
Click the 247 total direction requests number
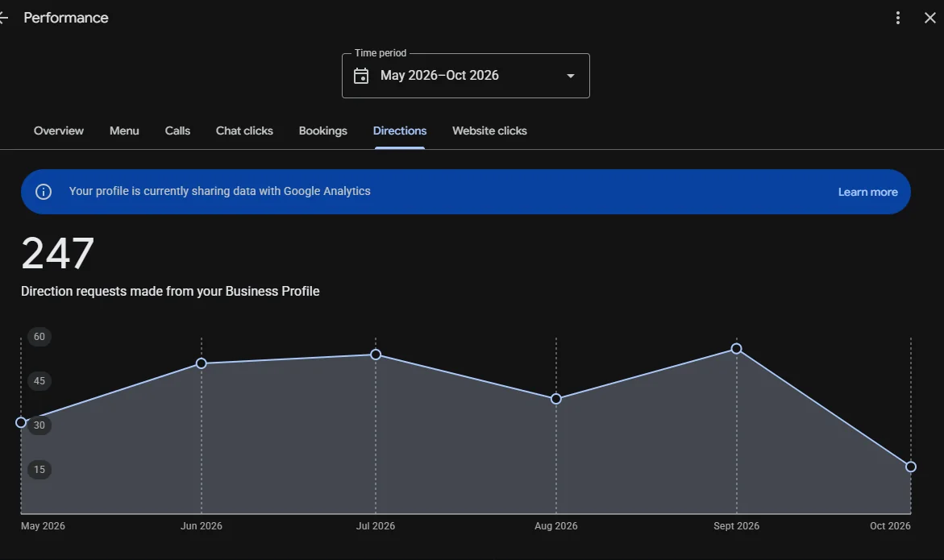pyautogui.click(x=58, y=253)
